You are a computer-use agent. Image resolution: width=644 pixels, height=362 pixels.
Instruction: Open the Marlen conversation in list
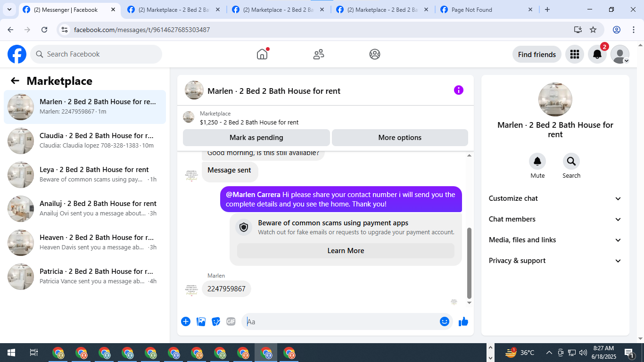coord(85,107)
